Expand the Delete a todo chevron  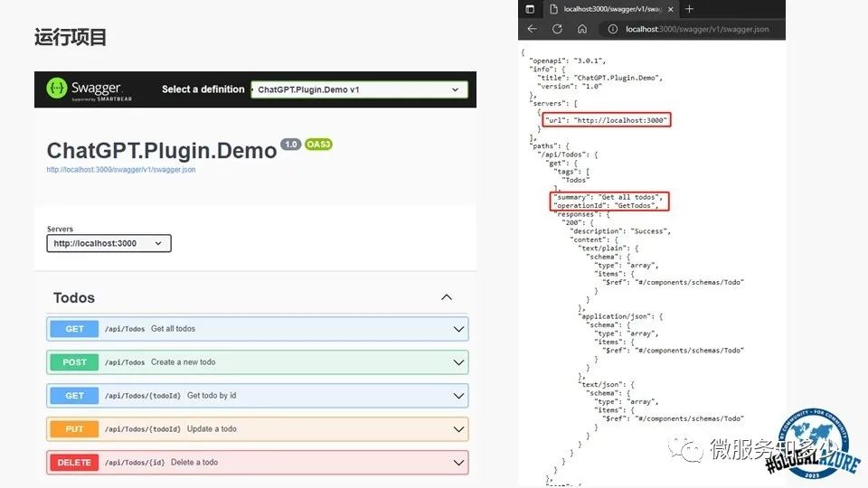[x=458, y=463]
